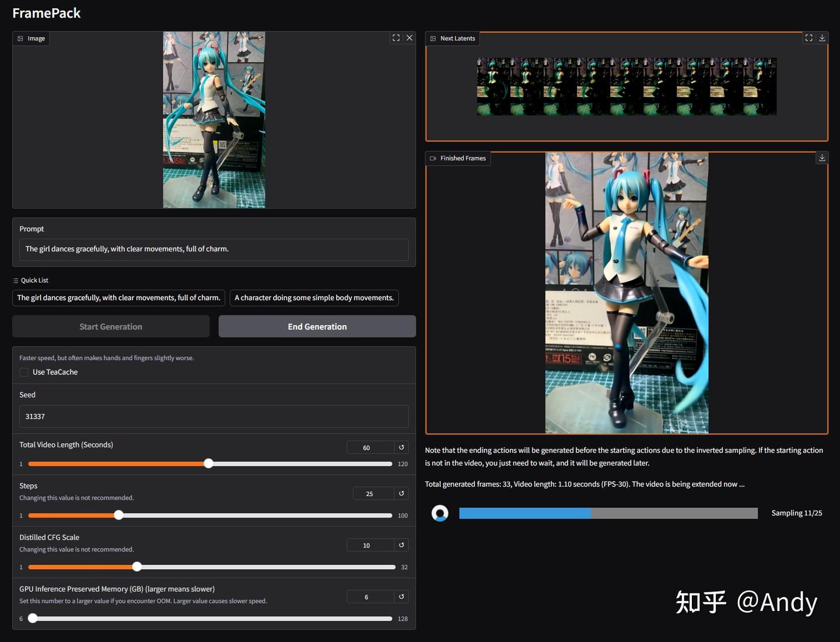Click the avatar icon beside the progress bar
The height and width of the screenshot is (642, 840).
pos(440,513)
